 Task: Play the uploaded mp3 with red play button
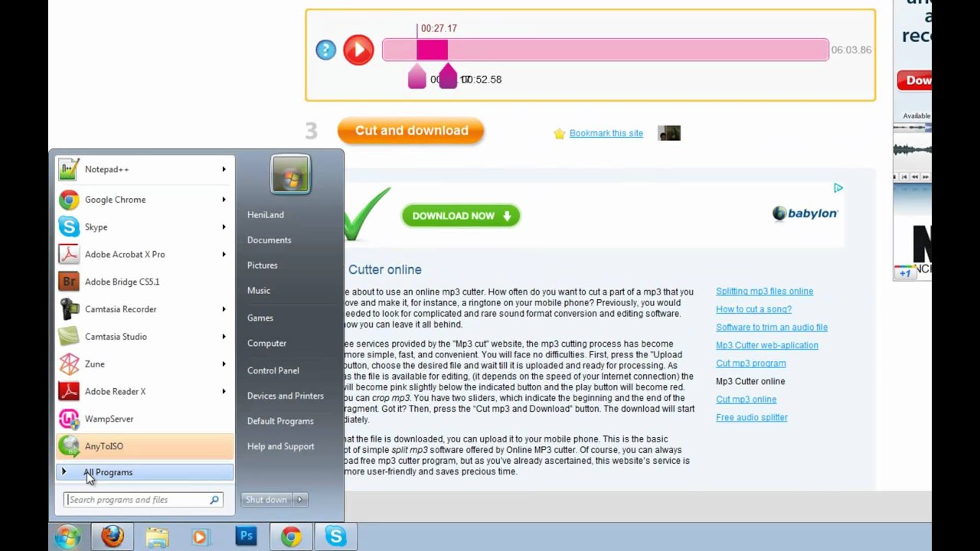coord(358,50)
